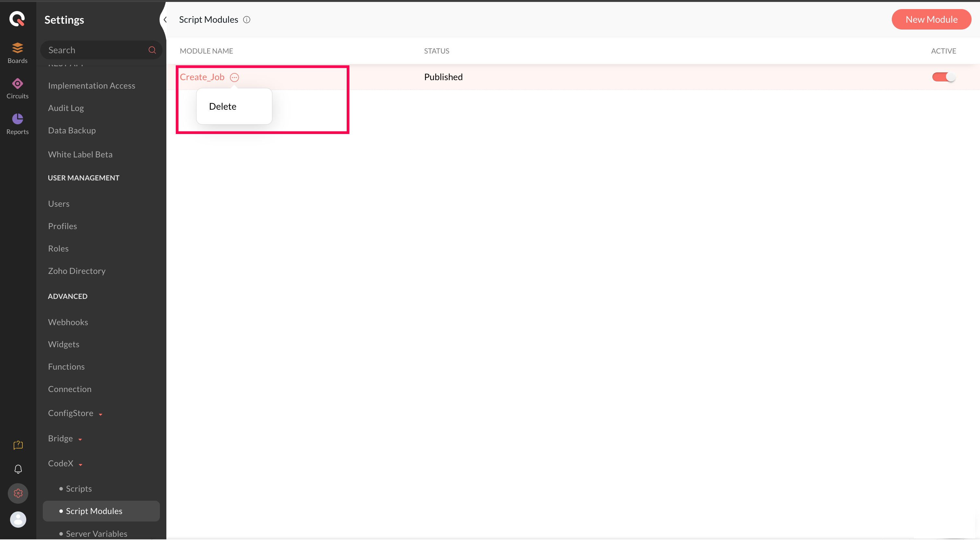The width and height of the screenshot is (980, 540).
Task: Click the ADVANCED section heading
Action: coord(68,296)
